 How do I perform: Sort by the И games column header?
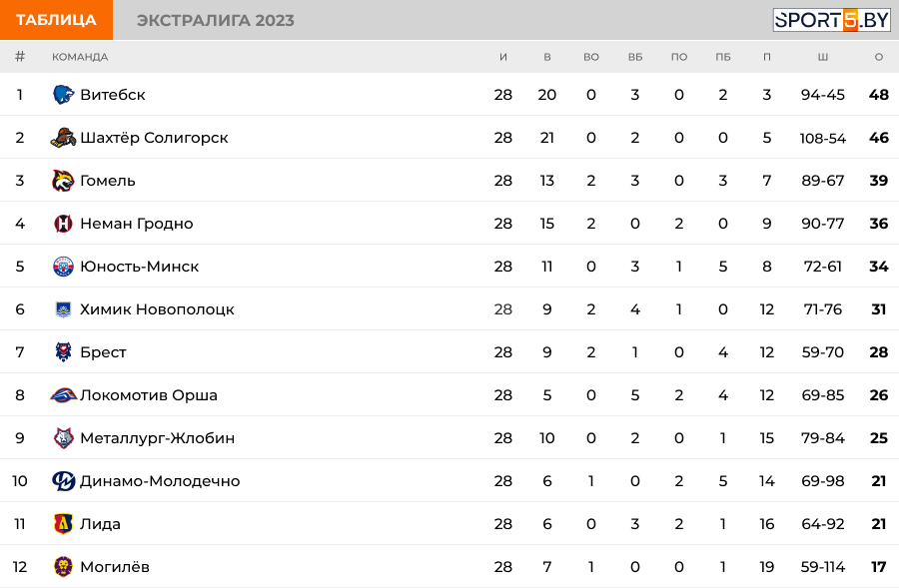[x=502, y=57]
